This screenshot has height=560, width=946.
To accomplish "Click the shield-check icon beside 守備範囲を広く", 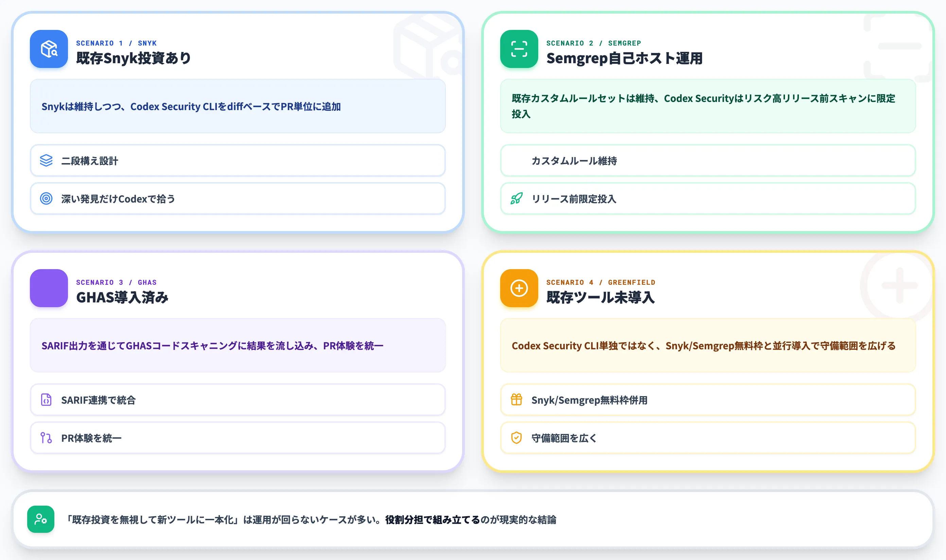I will pyautogui.click(x=516, y=438).
